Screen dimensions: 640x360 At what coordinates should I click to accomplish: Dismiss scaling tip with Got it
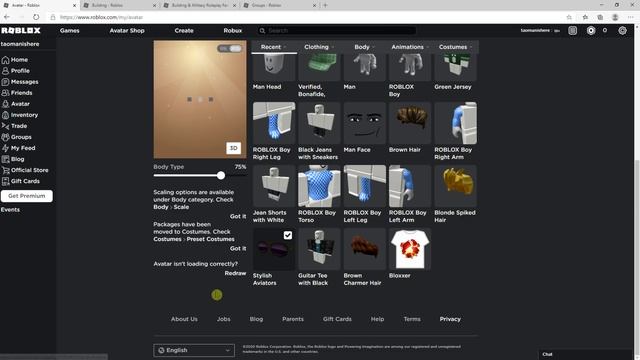coord(238,216)
